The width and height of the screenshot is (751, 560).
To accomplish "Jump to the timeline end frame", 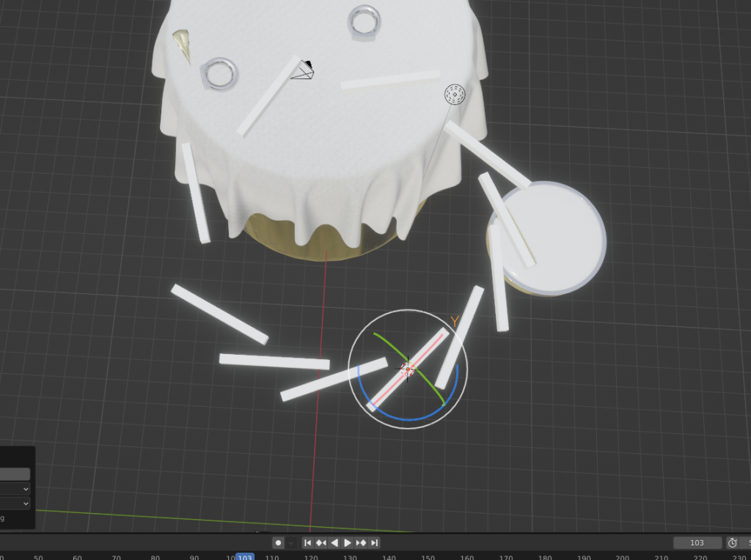I will coord(374,543).
